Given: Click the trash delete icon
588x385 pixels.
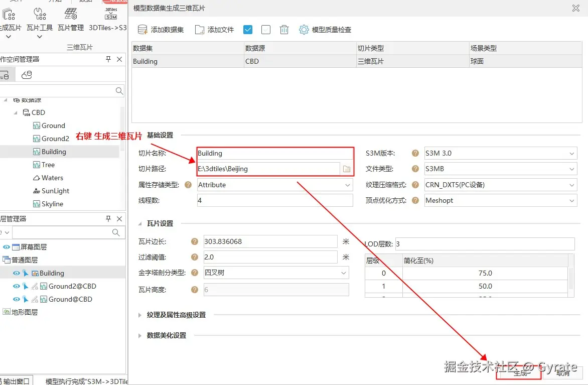Looking at the screenshot, I should tap(284, 30).
